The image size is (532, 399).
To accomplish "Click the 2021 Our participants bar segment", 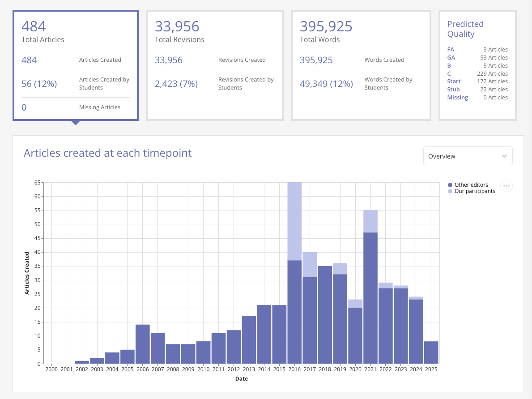I will point(370,221).
